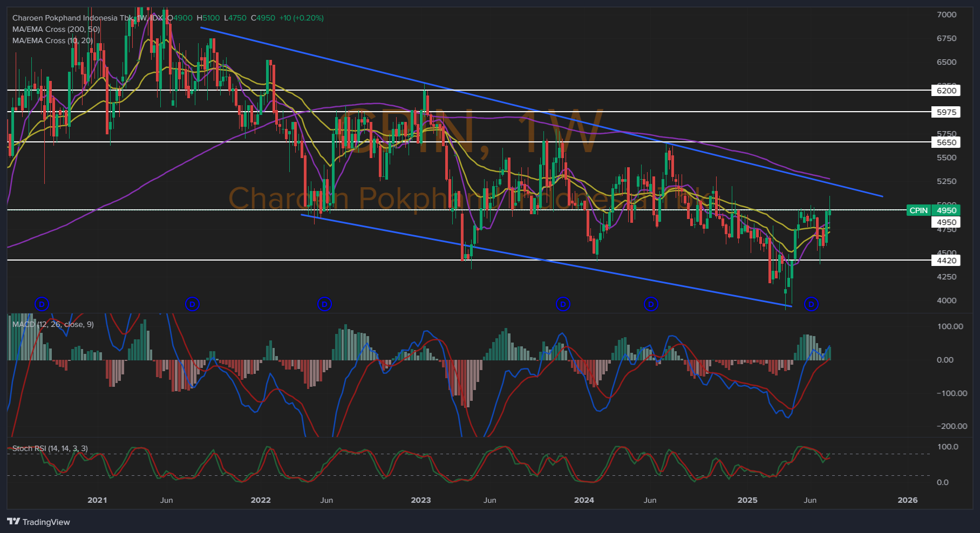Click 6750 on the price scale
Image resolution: width=980 pixels, height=533 pixels.
(947, 38)
